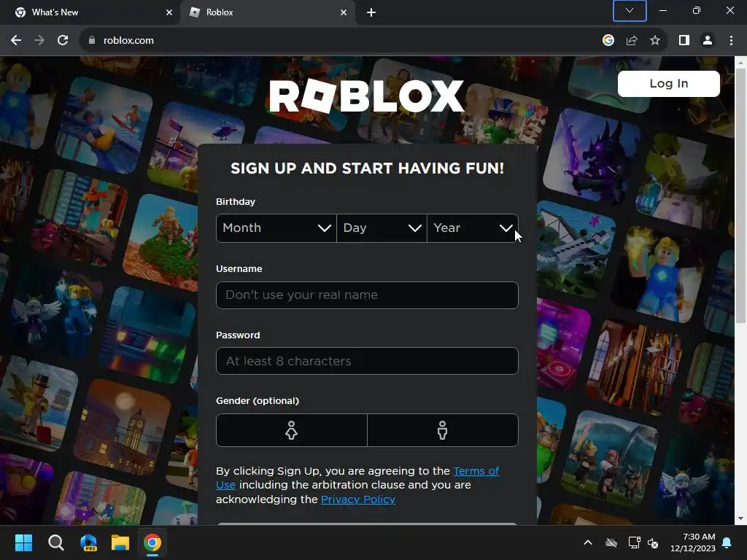
Task: Select the female gender icon
Action: click(x=292, y=430)
